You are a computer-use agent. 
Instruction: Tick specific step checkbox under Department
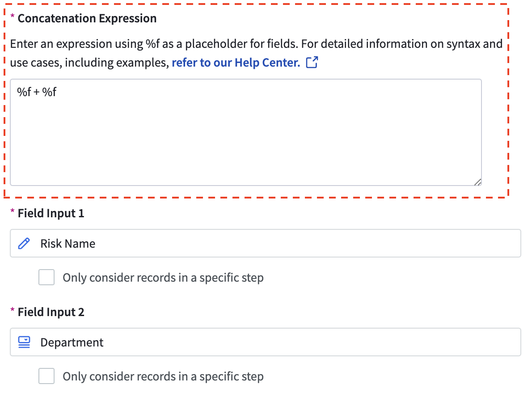46,376
